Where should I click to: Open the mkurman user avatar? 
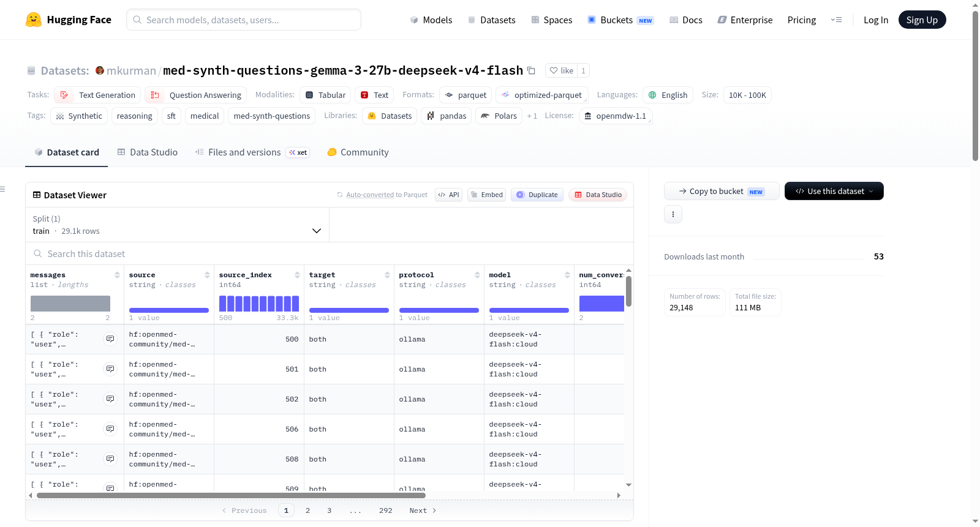click(100, 70)
